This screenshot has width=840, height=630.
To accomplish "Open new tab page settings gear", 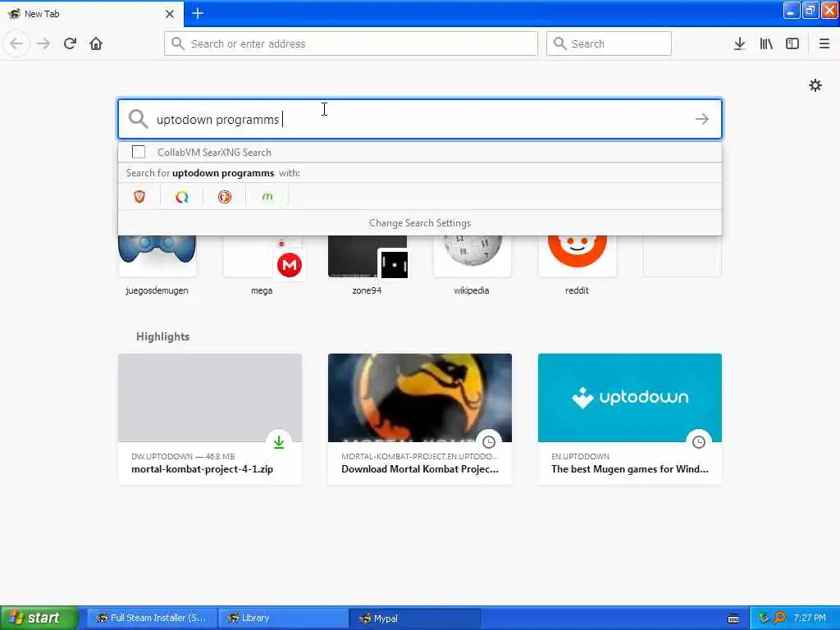I will [815, 85].
